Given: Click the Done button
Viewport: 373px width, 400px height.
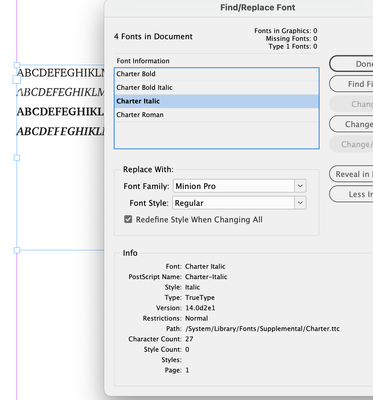Looking at the screenshot, I should [x=351, y=64].
